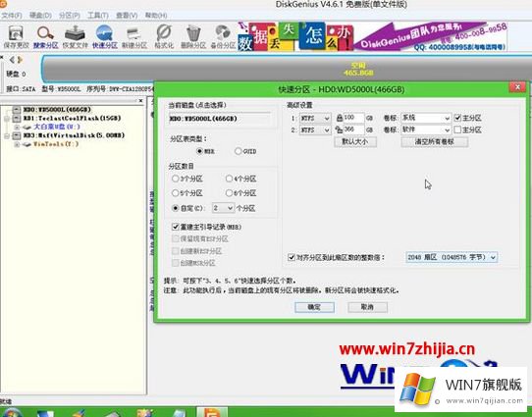The image size is (532, 417).
Task: Open the Help menu
Action: [156, 16]
